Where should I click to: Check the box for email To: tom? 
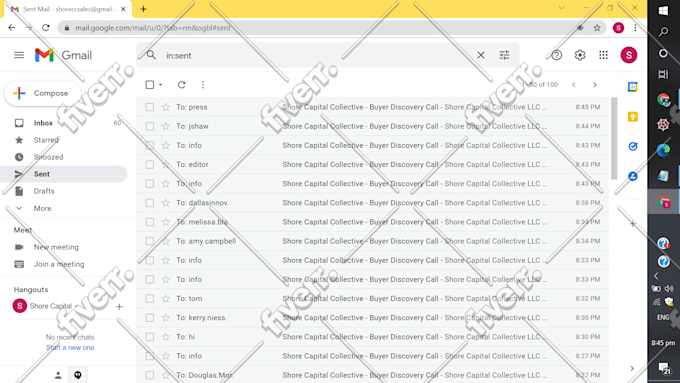click(150, 298)
